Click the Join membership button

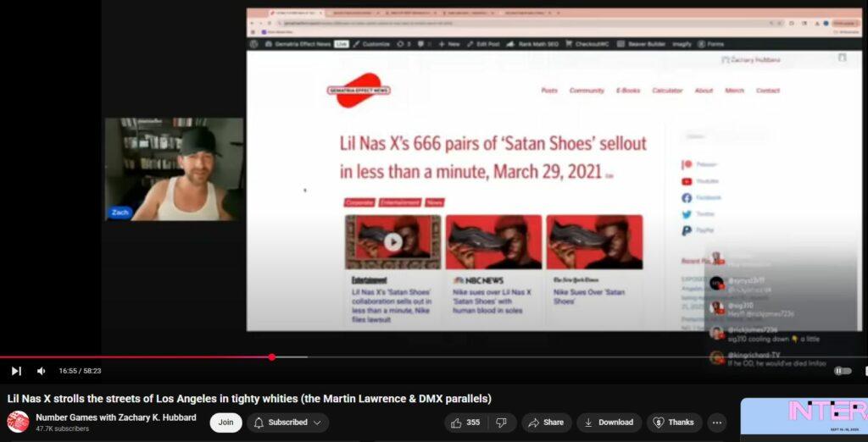(x=225, y=423)
